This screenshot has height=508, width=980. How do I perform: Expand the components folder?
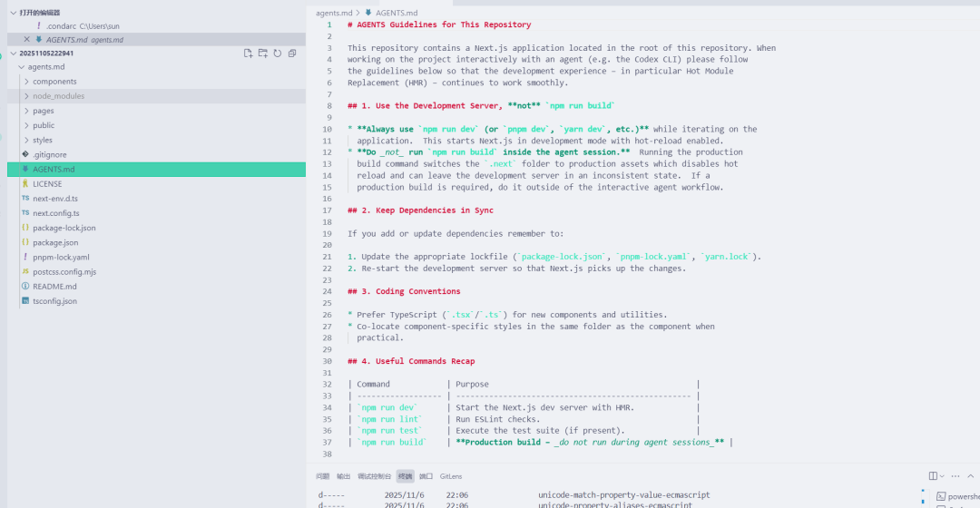[x=26, y=82]
